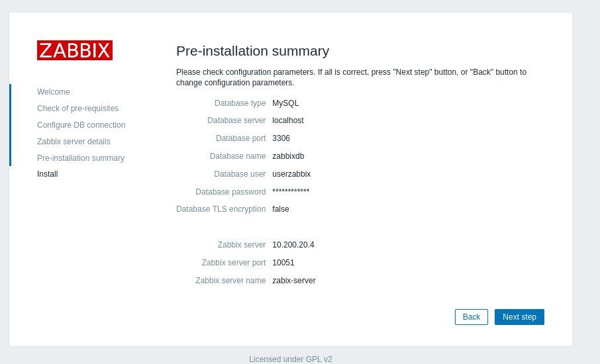Select Pre-installation summary sidebar step
The width and height of the screenshot is (600, 364).
click(x=81, y=158)
